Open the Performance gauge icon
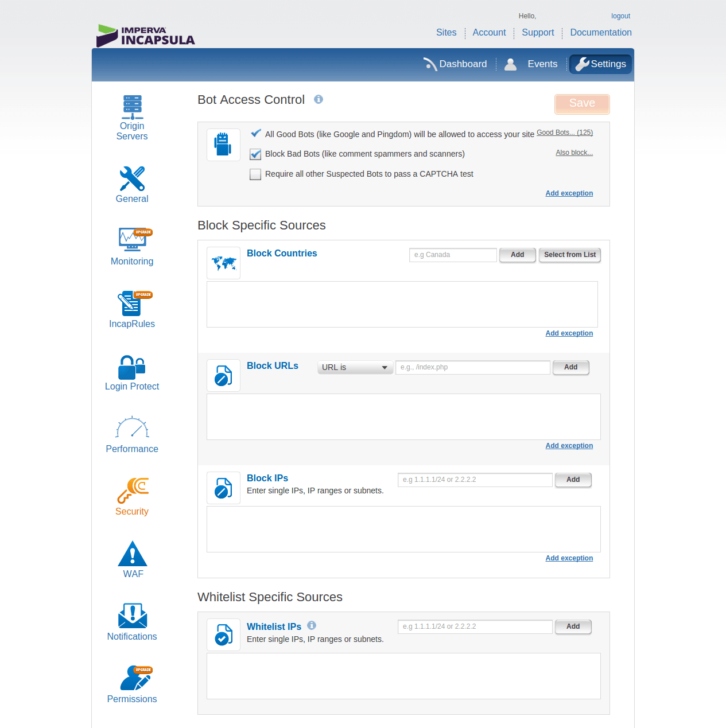 click(x=132, y=428)
